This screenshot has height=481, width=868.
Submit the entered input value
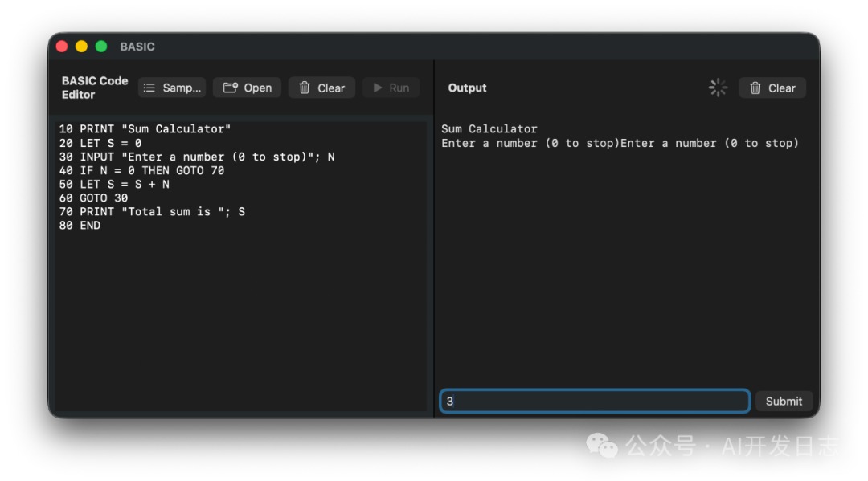784,402
